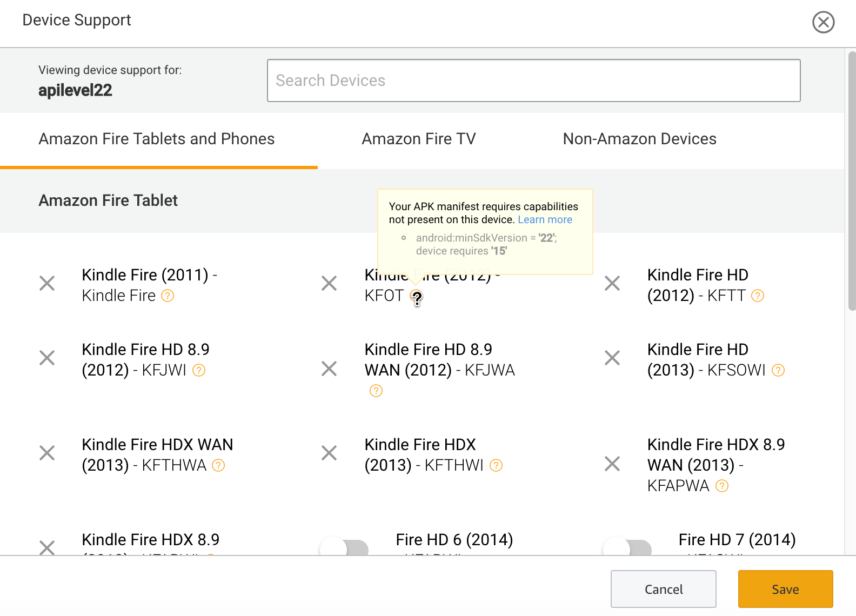
Task: Select Amazon Fire Tablets and Phones tab
Action: tap(157, 139)
